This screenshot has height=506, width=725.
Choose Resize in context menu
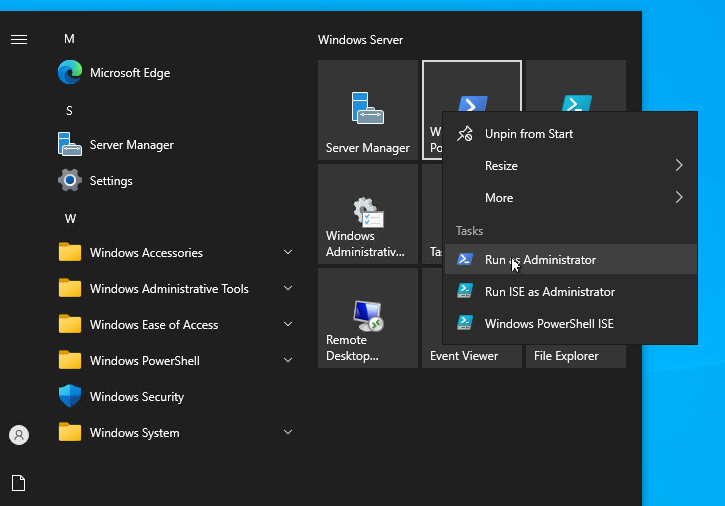[571, 166]
